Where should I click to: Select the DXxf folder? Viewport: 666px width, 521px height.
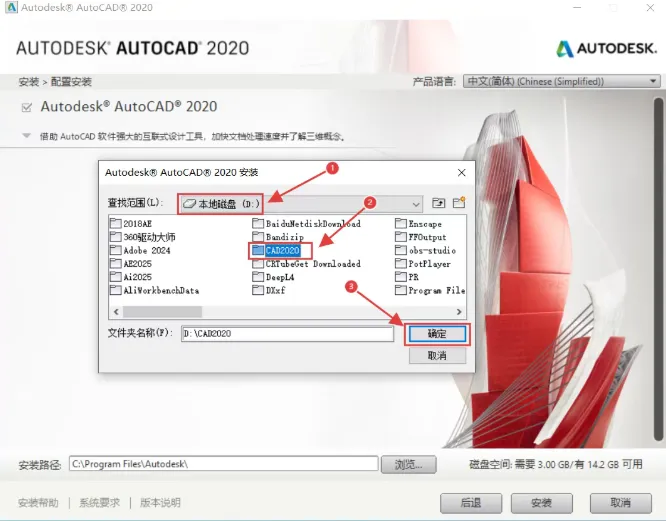click(269, 290)
